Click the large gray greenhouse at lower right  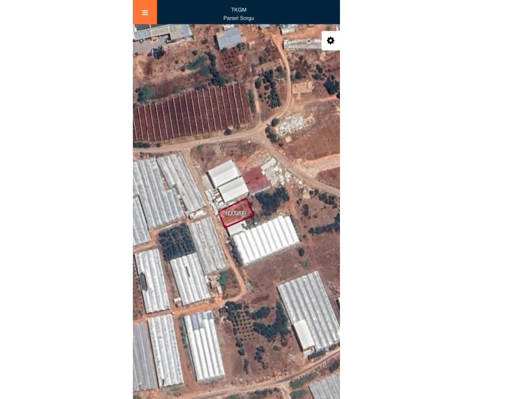pos(308,311)
